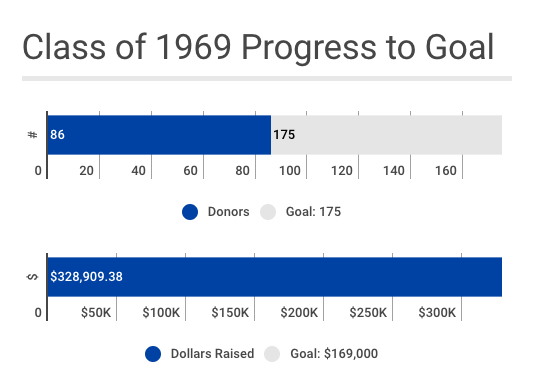Image resolution: width=537 pixels, height=388 pixels.
Task: Click the gray goal bar labeled 175
Action: [x=386, y=135]
